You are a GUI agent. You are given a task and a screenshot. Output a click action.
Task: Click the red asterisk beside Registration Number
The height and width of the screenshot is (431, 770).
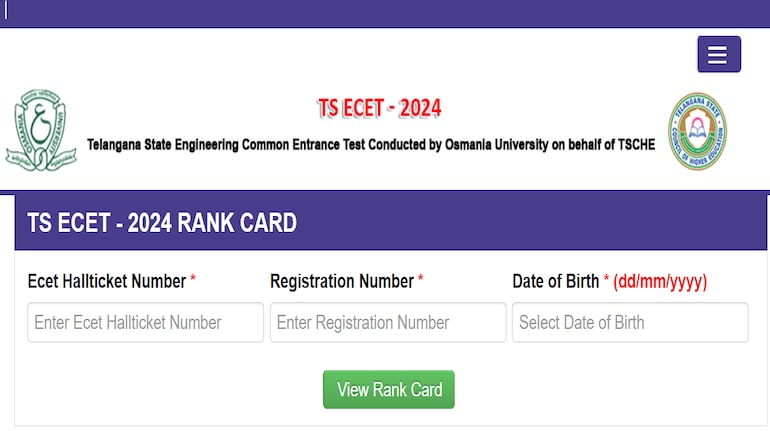(420, 278)
